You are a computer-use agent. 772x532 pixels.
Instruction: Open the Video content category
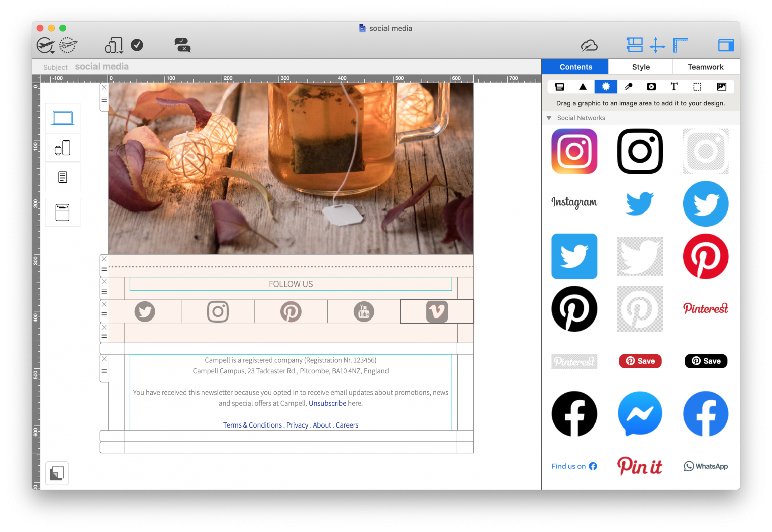pos(651,86)
